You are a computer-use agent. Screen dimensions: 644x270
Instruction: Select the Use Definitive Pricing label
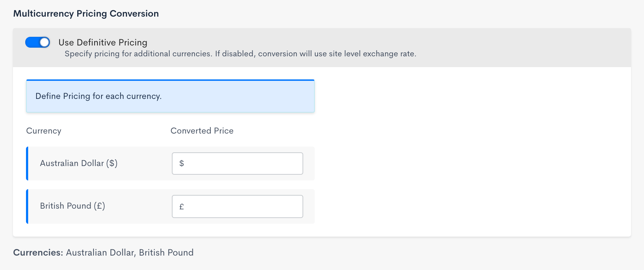coord(103,43)
